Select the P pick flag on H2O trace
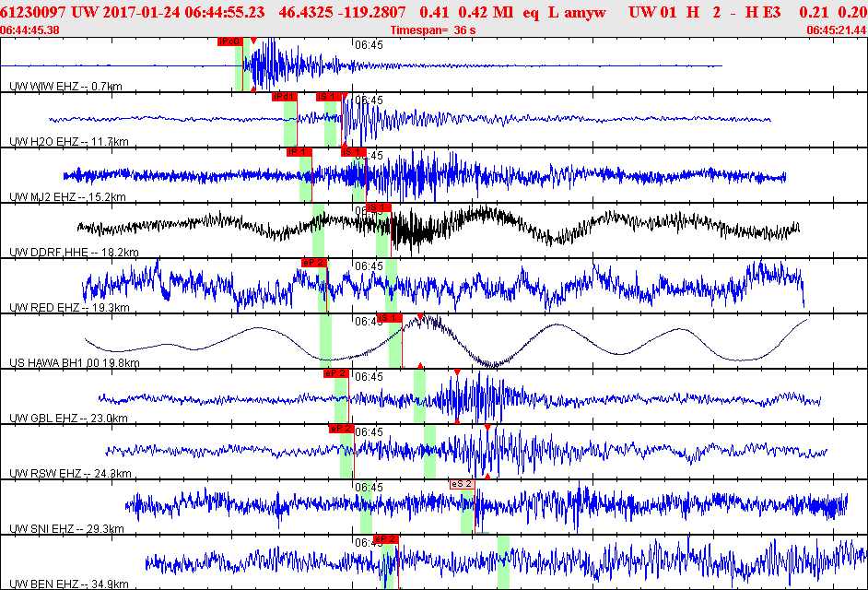868x590 pixels. click(284, 97)
